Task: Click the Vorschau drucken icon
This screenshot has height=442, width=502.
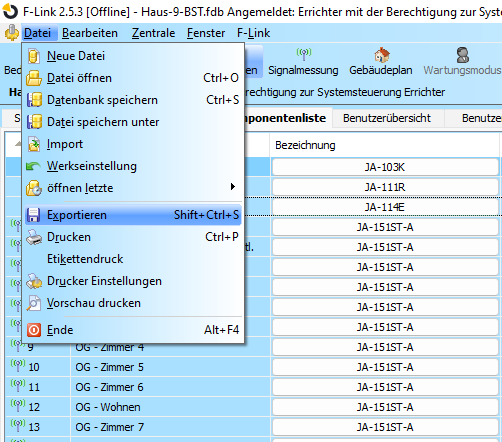Action: tap(34, 303)
